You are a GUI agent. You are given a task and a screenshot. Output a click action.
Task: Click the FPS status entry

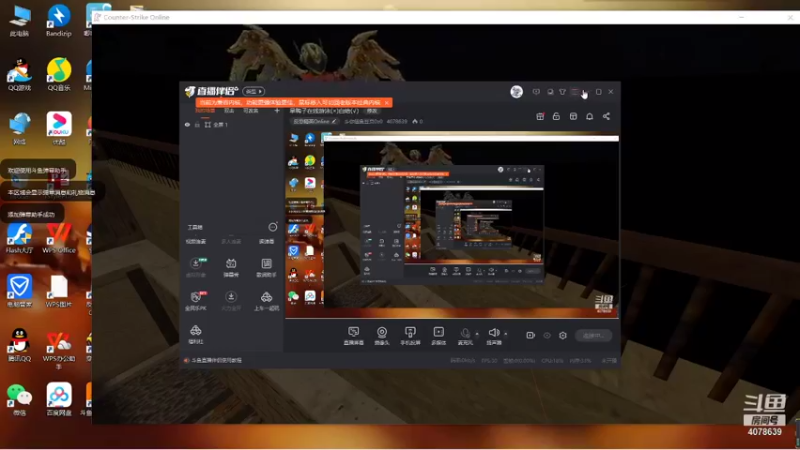pyautogui.click(x=489, y=360)
